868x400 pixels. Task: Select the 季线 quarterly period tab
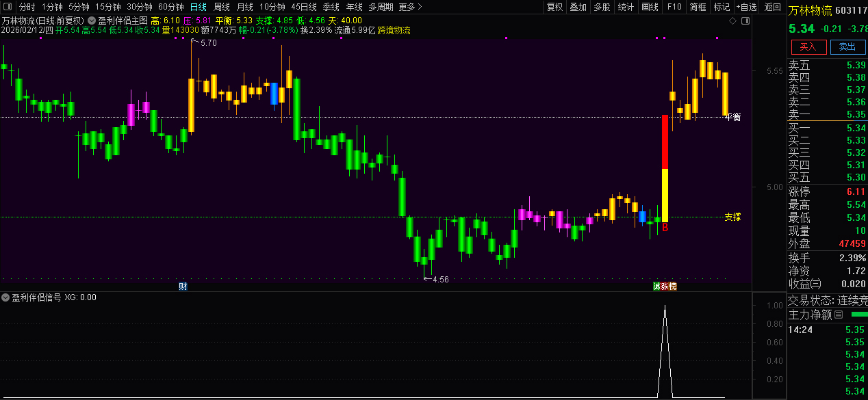pyautogui.click(x=331, y=7)
